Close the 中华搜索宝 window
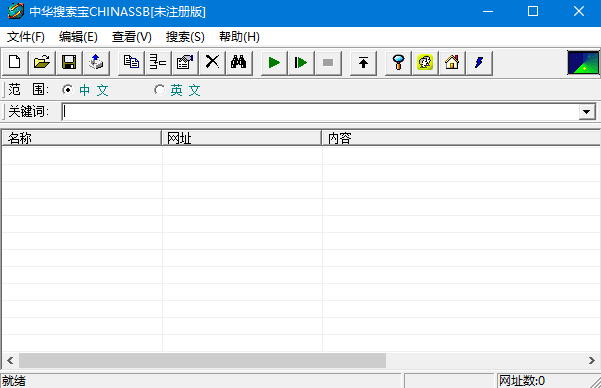Image resolution: width=601 pixels, height=388 pixels. pyautogui.click(x=578, y=12)
